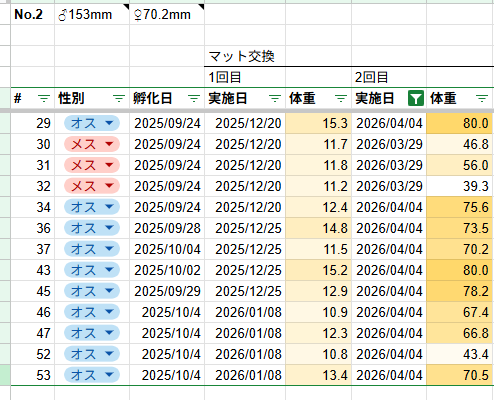Select row number cell 29
The image size is (494, 400).
(33, 123)
